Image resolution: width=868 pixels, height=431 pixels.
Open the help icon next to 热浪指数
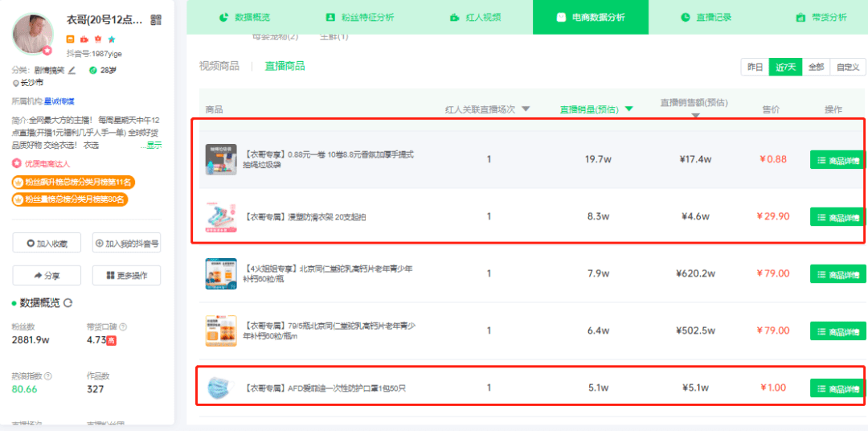[x=48, y=376]
